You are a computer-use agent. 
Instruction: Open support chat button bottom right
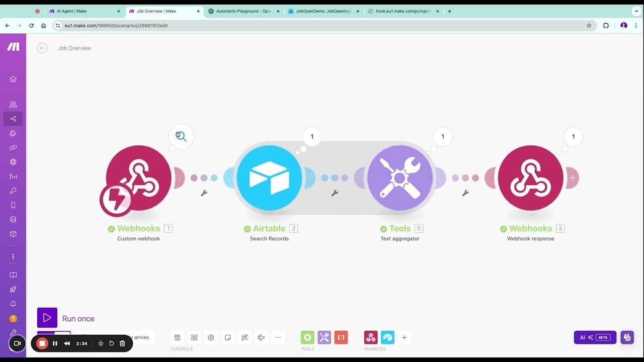click(627, 337)
